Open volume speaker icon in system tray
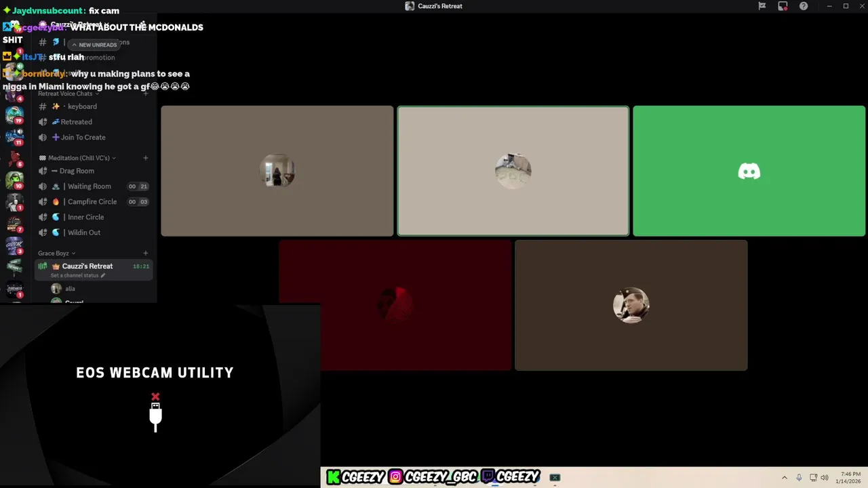 tap(825, 477)
